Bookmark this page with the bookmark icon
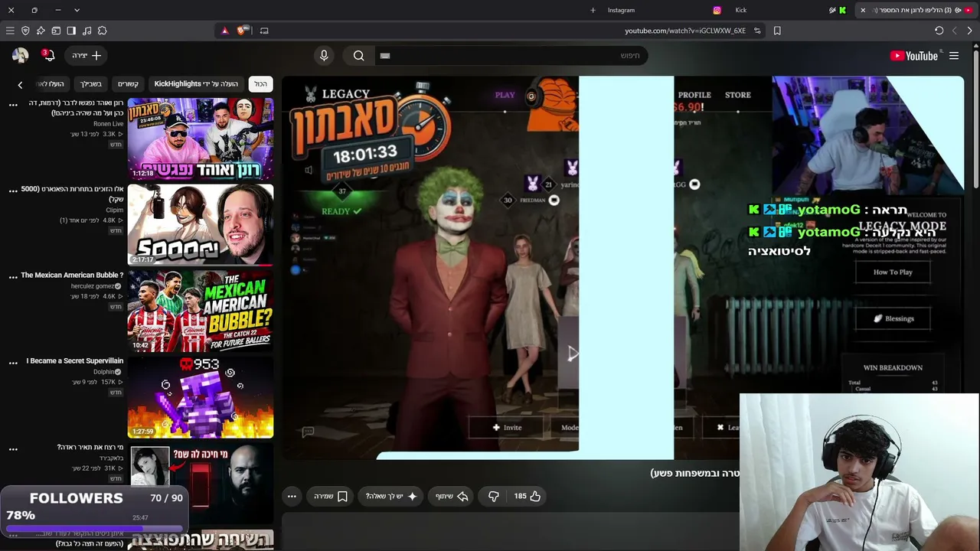Image resolution: width=980 pixels, height=551 pixels. click(x=777, y=31)
